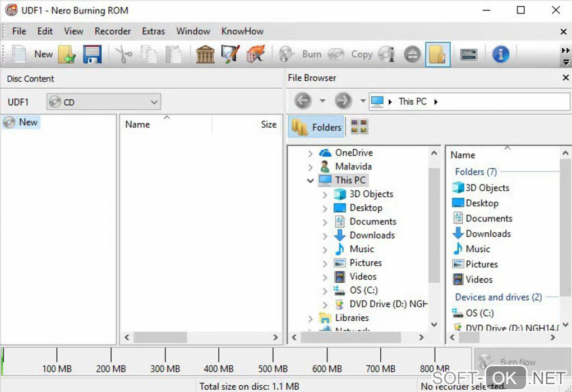Image resolution: width=572 pixels, height=392 pixels.
Task: Toggle File Browser panel icon
Action: (437, 54)
